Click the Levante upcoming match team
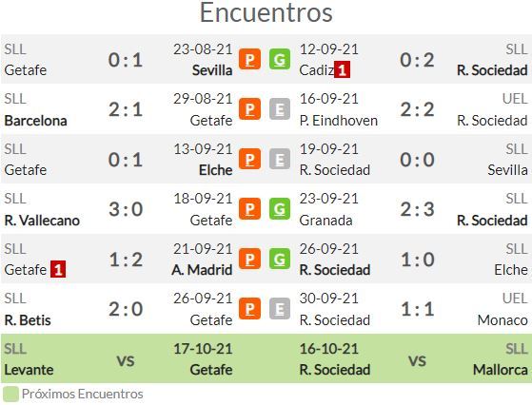Viewport: 532px width, 405px height. [x=29, y=370]
